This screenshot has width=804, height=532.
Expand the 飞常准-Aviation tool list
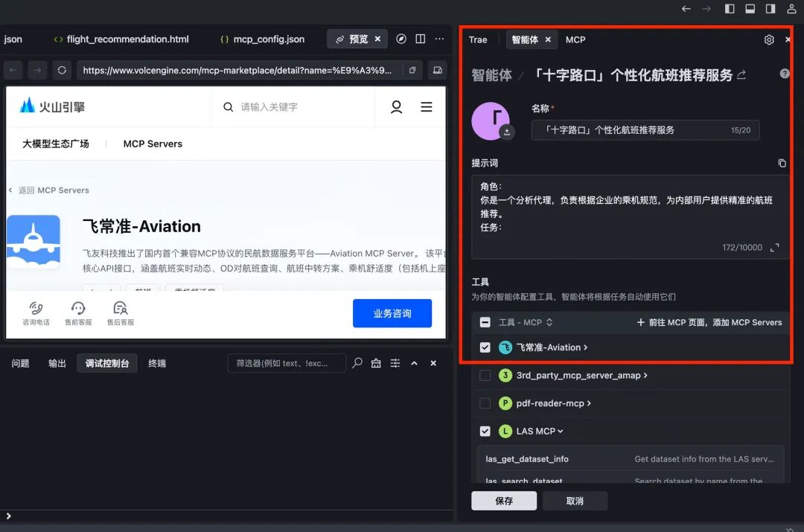click(x=585, y=347)
